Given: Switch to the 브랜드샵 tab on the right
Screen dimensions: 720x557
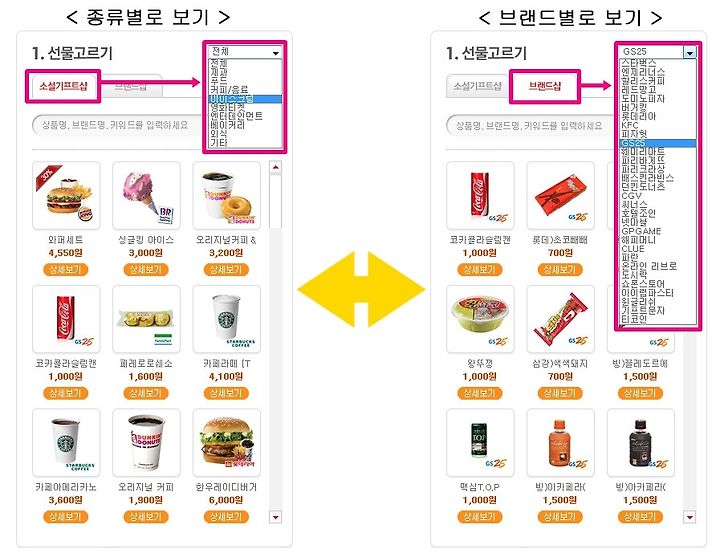Looking at the screenshot, I should (545, 86).
